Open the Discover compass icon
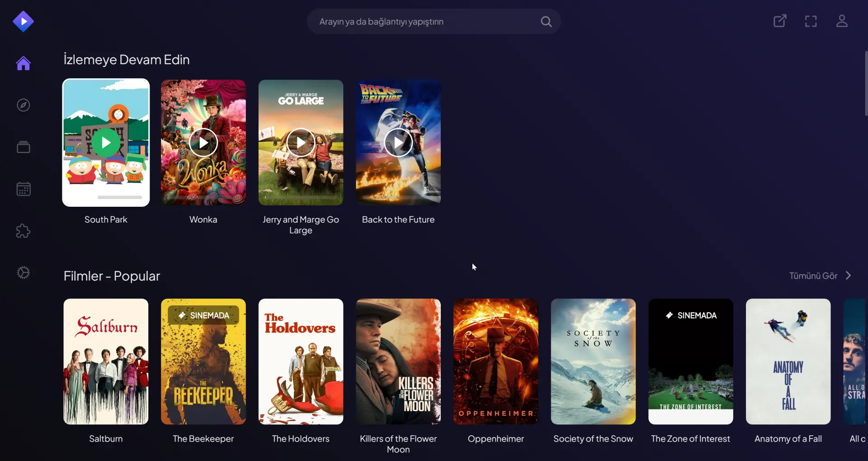 tap(24, 105)
